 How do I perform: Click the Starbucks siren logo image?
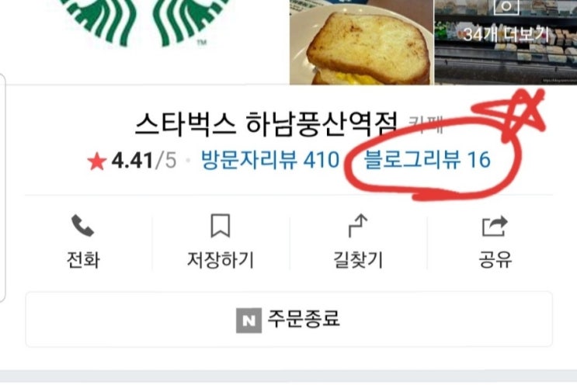(145, 22)
